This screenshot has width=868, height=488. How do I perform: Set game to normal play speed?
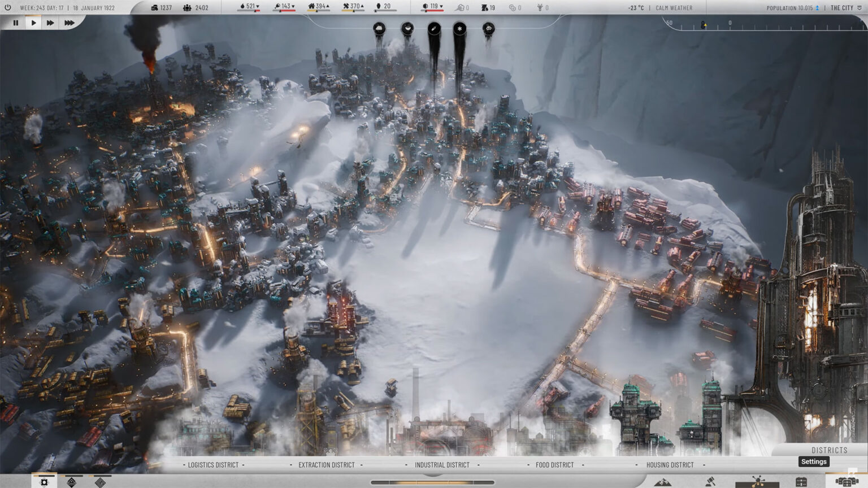tap(33, 23)
